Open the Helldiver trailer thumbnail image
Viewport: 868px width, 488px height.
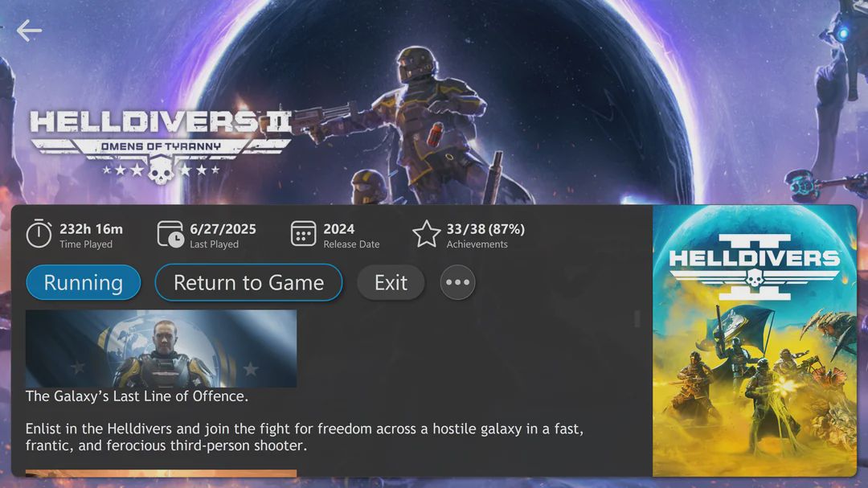(x=161, y=348)
